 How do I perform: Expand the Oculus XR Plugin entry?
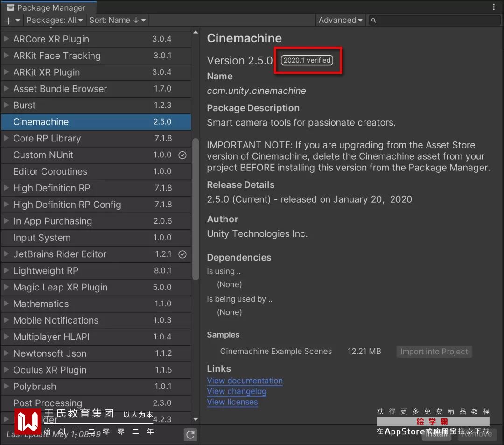tap(6, 370)
